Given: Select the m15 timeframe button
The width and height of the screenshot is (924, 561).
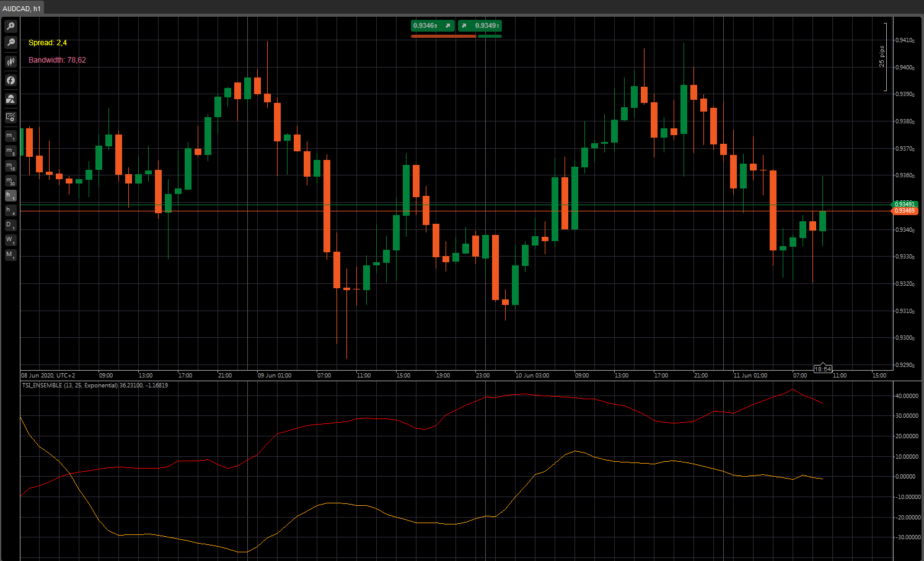Looking at the screenshot, I should click(x=11, y=166).
